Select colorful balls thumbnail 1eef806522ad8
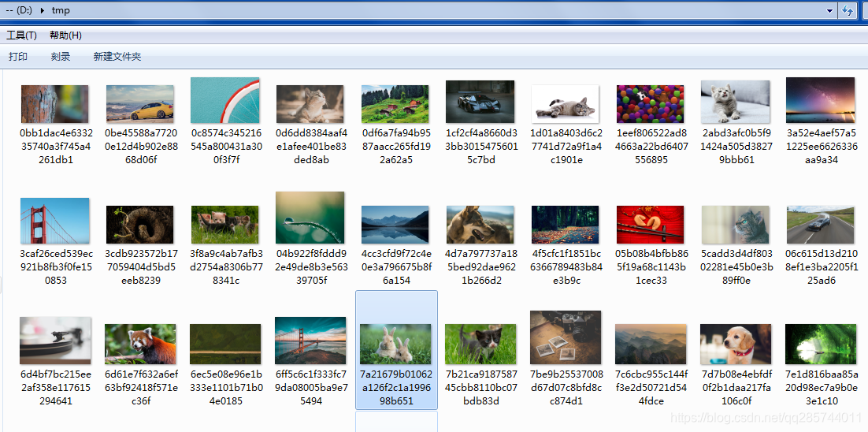 coord(650,103)
